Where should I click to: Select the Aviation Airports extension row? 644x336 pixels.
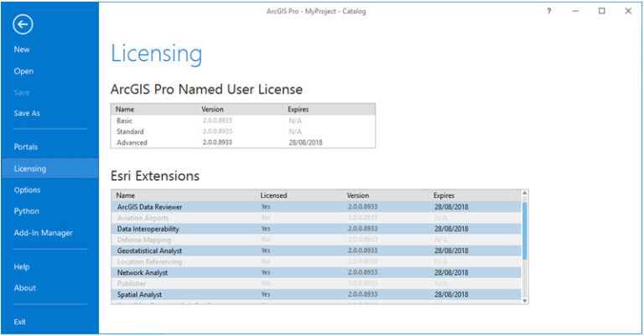click(x=316, y=218)
